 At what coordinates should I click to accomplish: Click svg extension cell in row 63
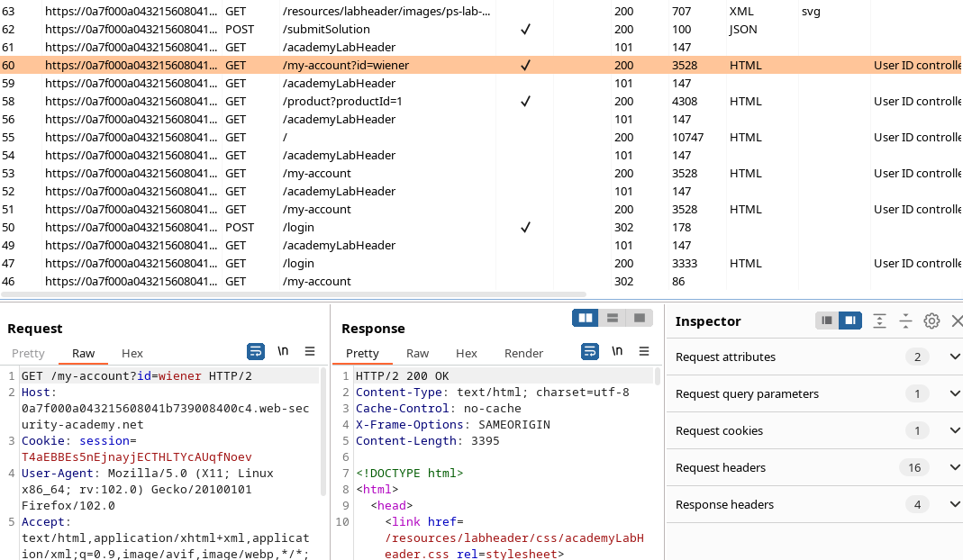pyautogui.click(x=811, y=11)
